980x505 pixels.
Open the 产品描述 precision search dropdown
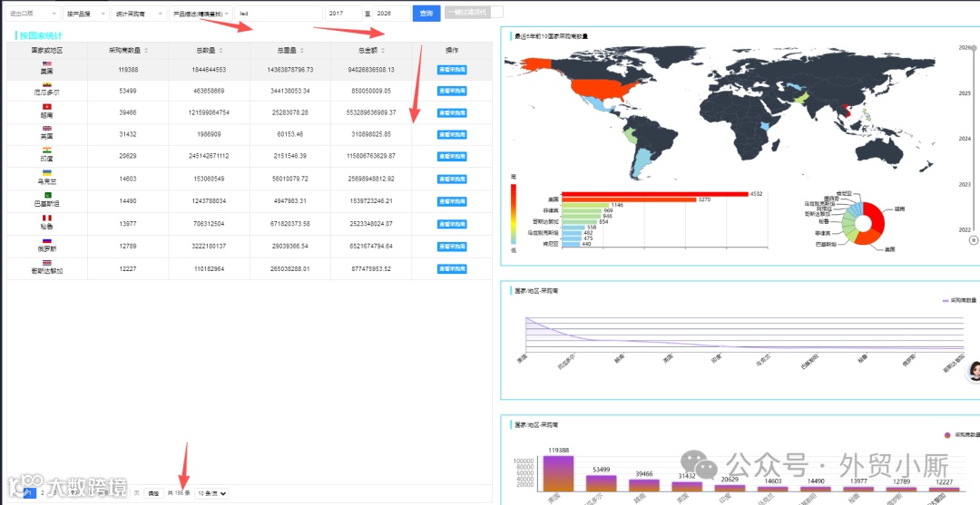201,14
